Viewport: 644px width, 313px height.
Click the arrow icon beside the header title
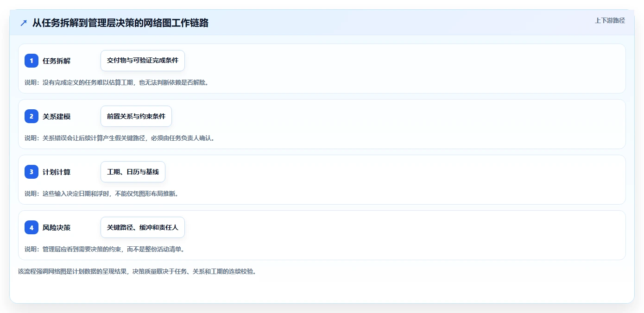(24, 23)
